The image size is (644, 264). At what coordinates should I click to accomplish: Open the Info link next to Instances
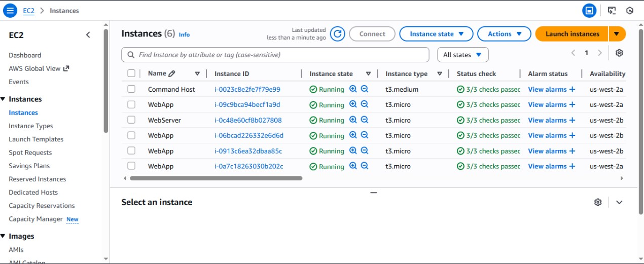coord(184,34)
